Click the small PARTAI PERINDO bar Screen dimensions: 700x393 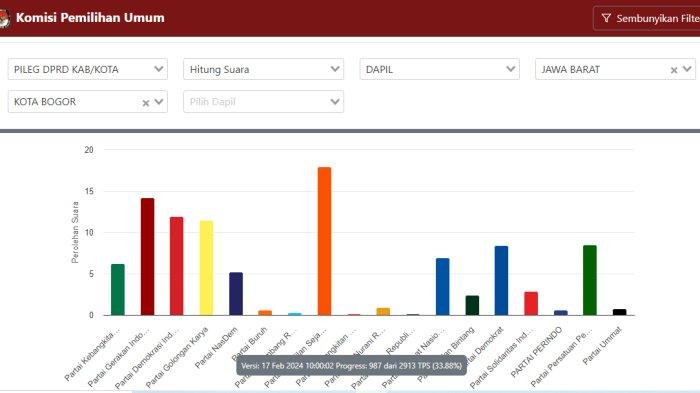pyautogui.click(x=561, y=313)
